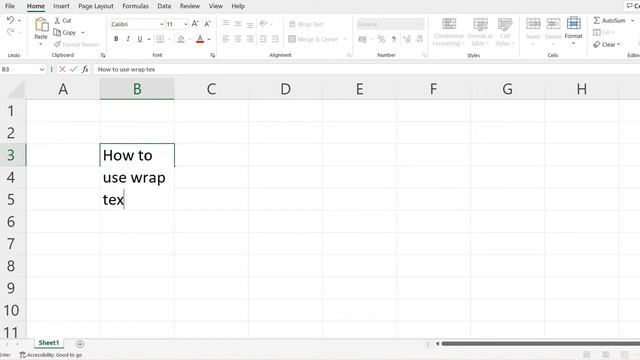Toggle bold formatting

point(116,39)
